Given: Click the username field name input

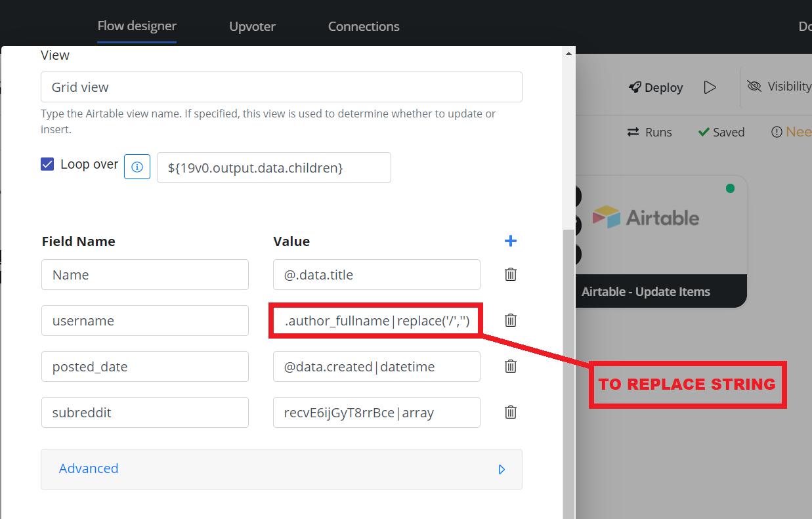Looking at the screenshot, I should click(x=145, y=320).
